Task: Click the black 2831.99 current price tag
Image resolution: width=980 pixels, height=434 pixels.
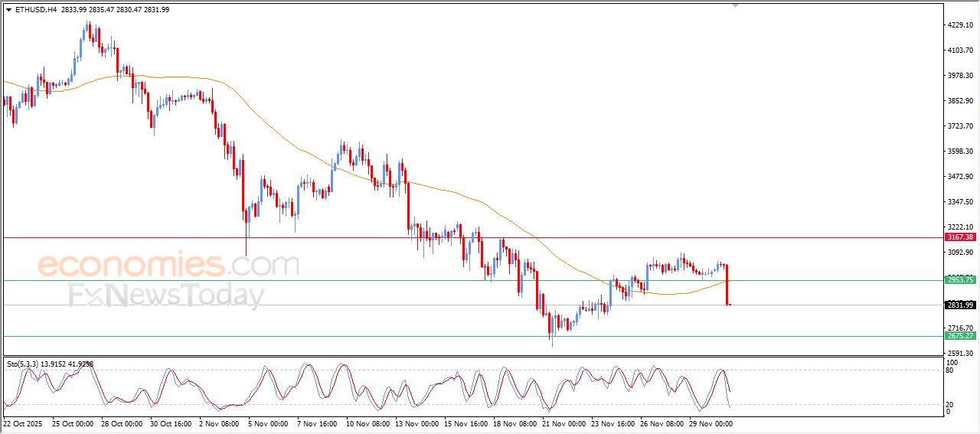Action: pos(960,305)
